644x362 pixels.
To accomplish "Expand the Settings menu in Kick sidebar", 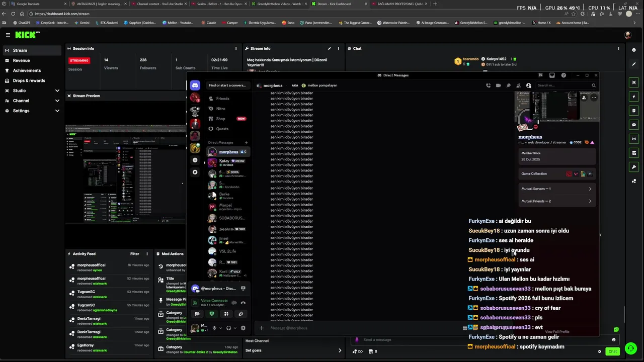I will click(x=57, y=111).
